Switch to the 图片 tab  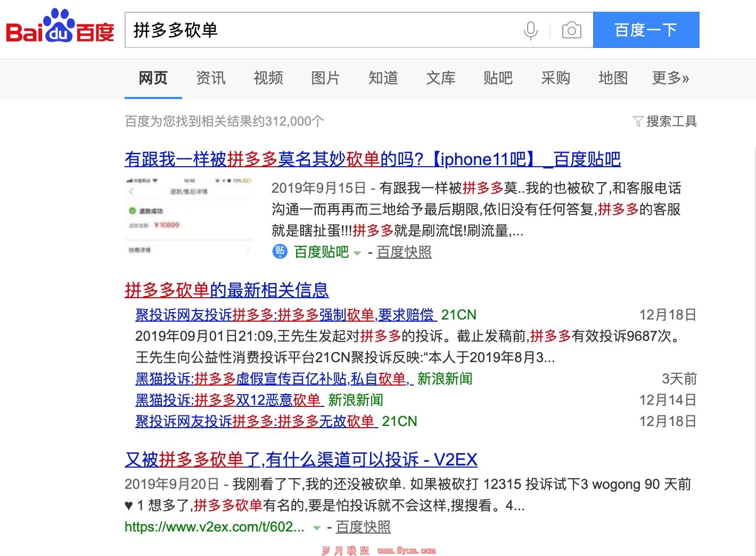pyautogui.click(x=325, y=78)
